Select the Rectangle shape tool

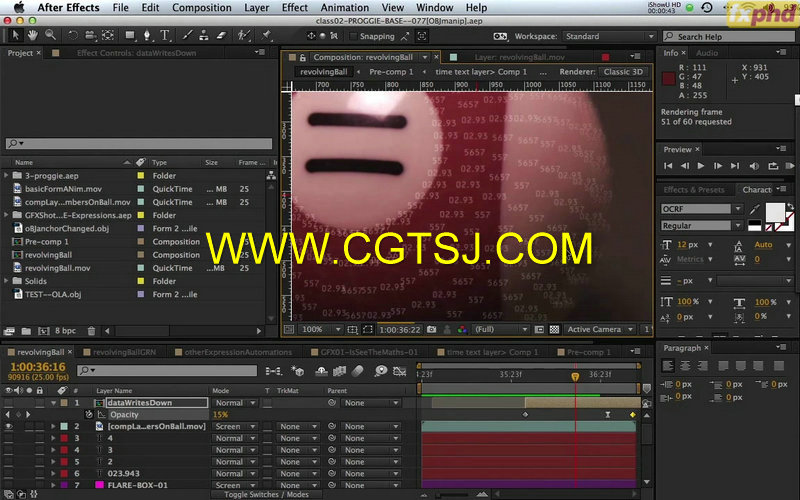pyautogui.click(x=130, y=36)
